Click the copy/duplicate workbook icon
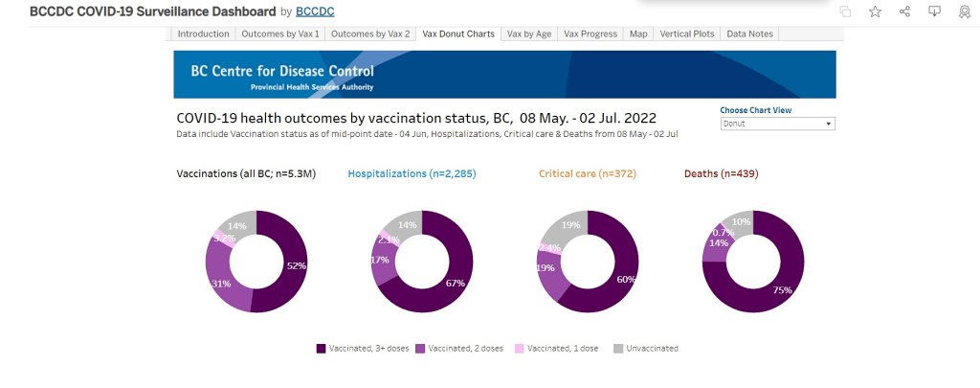The height and width of the screenshot is (388, 980). click(845, 11)
